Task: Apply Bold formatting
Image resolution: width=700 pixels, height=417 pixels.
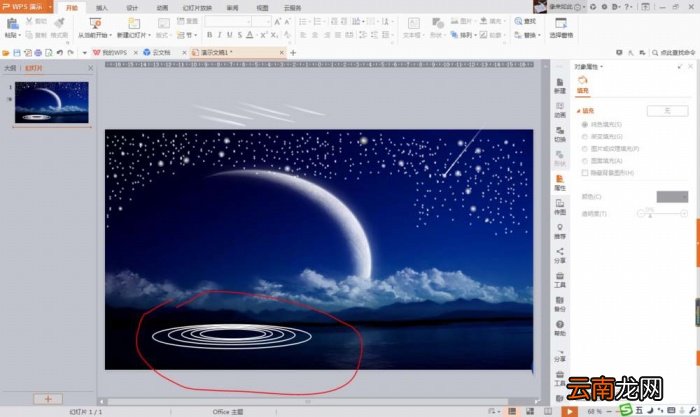Action: tap(209, 35)
